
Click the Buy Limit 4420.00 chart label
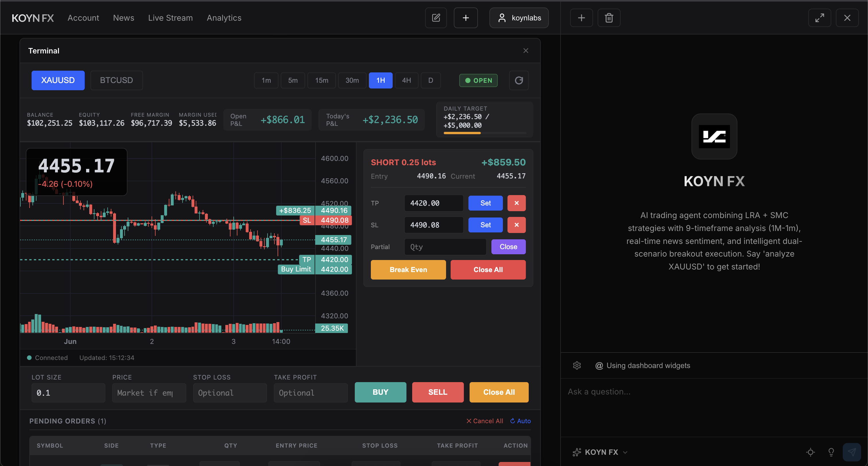tap(315, 269)
